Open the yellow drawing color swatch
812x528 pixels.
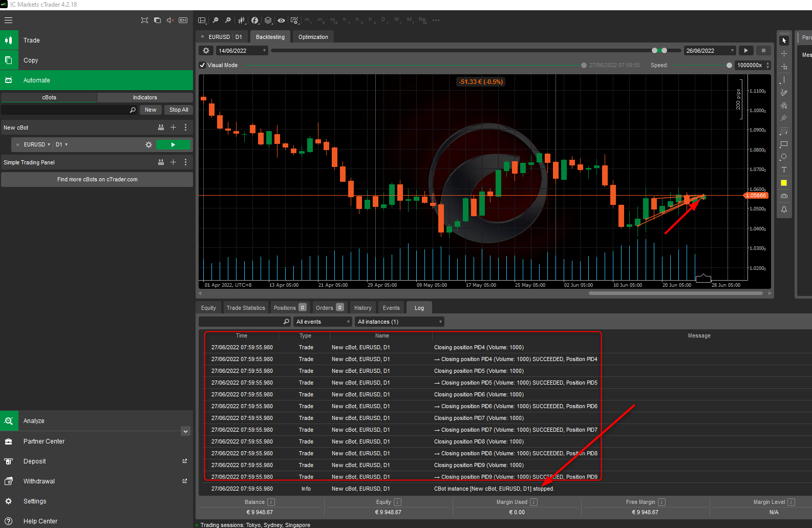[784, 183]
